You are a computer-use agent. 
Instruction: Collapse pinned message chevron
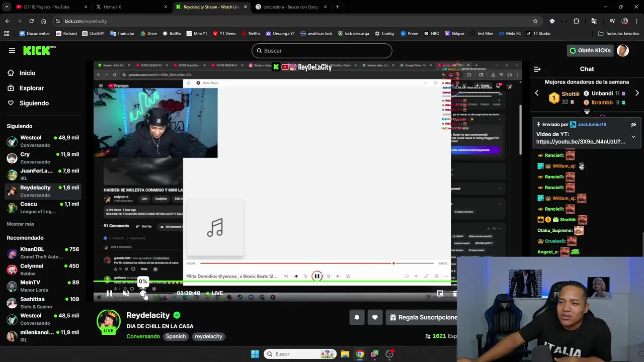click(633, 137)
